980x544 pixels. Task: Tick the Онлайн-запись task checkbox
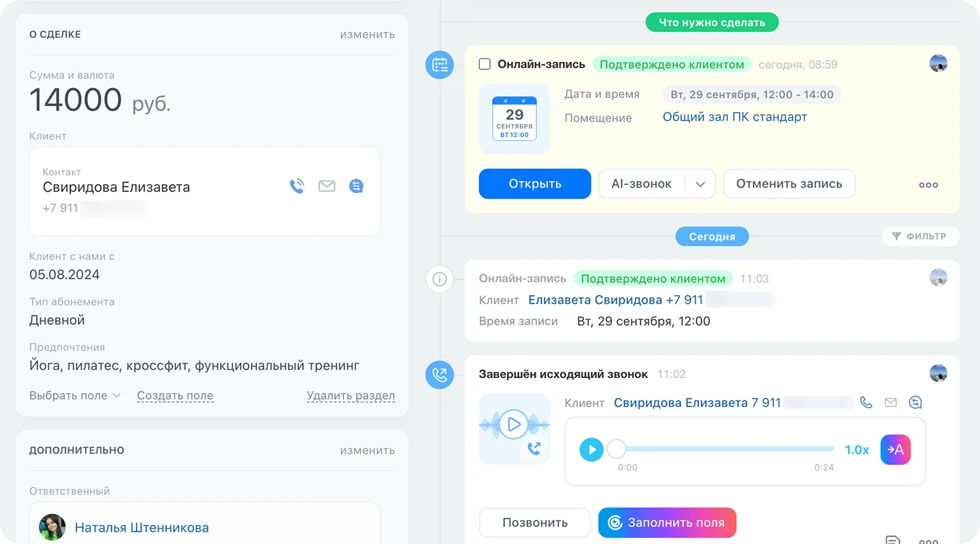click(485, 64)
